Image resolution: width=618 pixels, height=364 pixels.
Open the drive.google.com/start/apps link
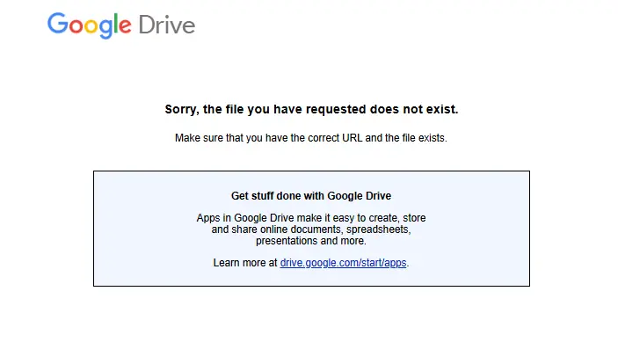click(x=344, y=263)
